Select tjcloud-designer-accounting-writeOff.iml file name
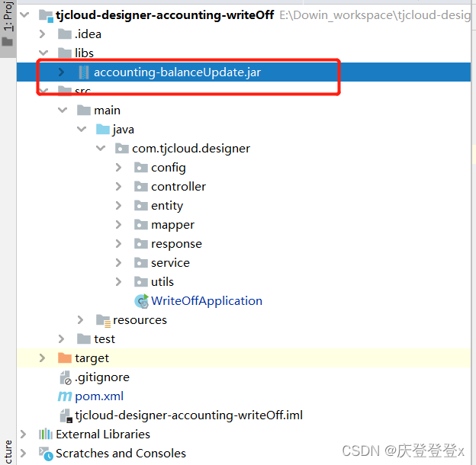 [189, 415]
